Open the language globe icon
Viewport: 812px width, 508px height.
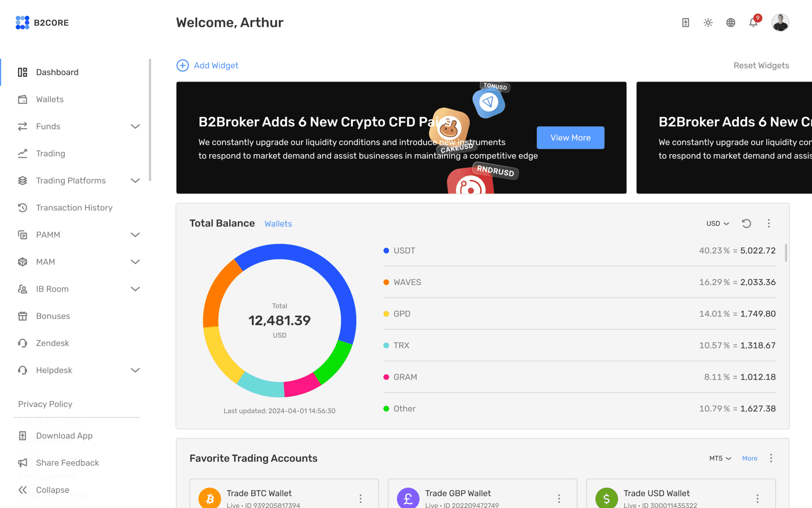click(x=731, y=23)
